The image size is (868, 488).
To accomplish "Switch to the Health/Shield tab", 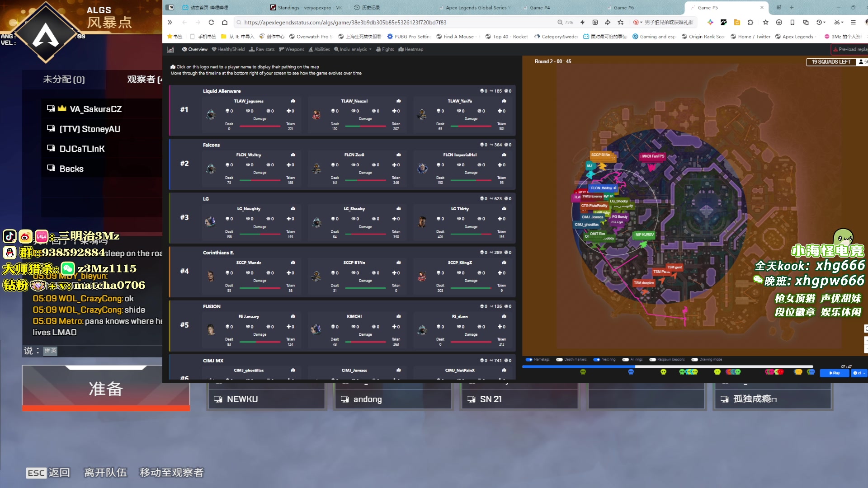I will pyautogui.click(x=228, y=50).
